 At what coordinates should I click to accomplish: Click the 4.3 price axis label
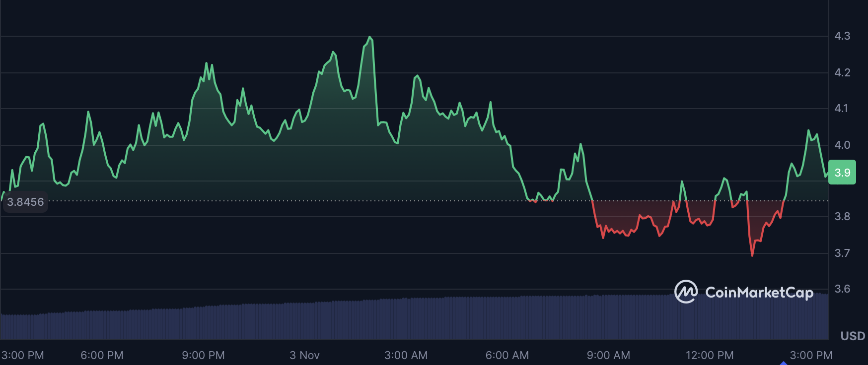coord(842,36)
